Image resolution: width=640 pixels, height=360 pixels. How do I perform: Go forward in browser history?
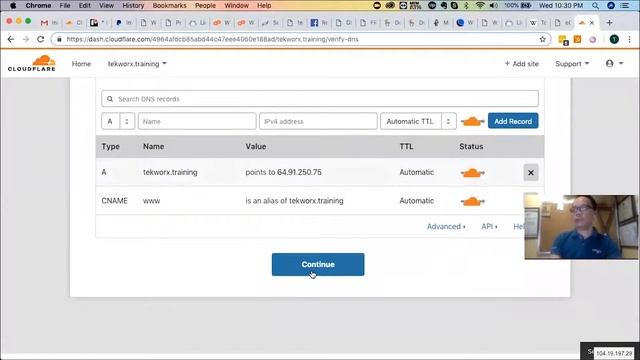pyautogui.click(x=26, y=39)
